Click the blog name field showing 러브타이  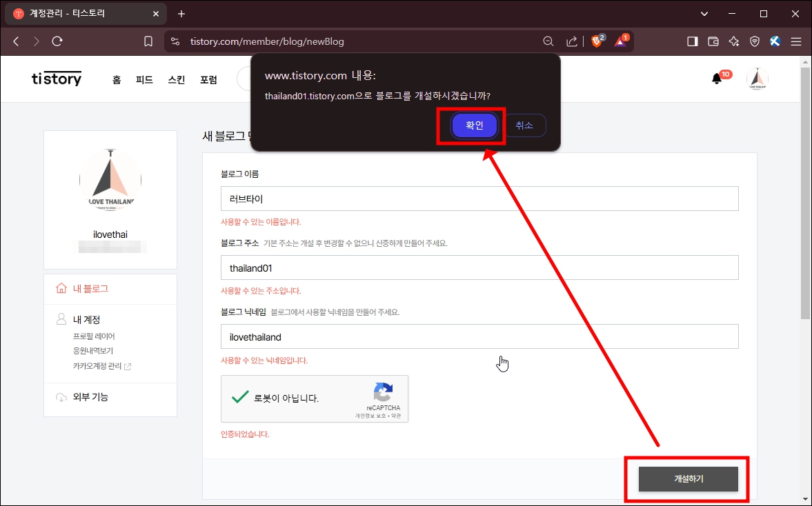click(x=479, y=199)
